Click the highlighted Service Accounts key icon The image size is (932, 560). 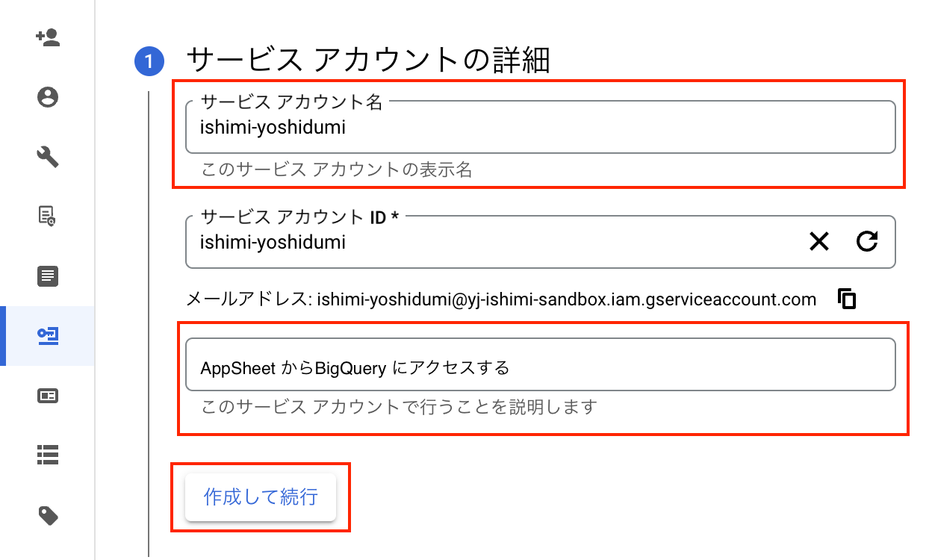click(48, 336)
